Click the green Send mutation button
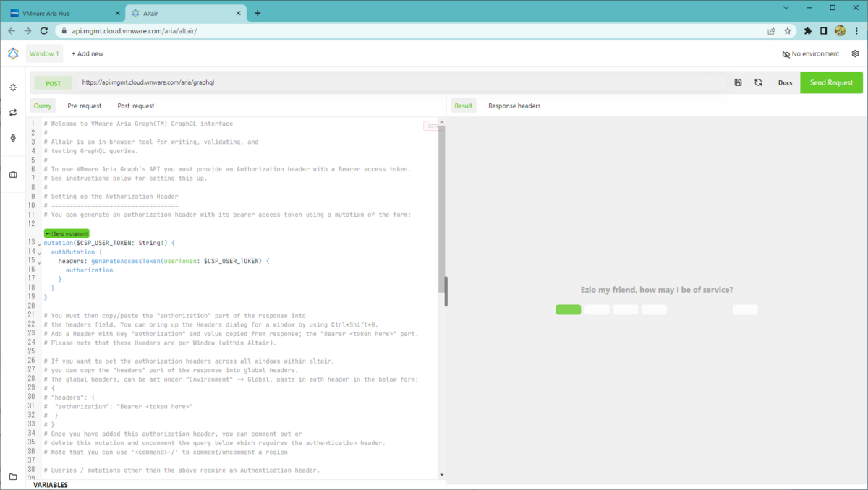868x490 pixels. click(66, 233)
